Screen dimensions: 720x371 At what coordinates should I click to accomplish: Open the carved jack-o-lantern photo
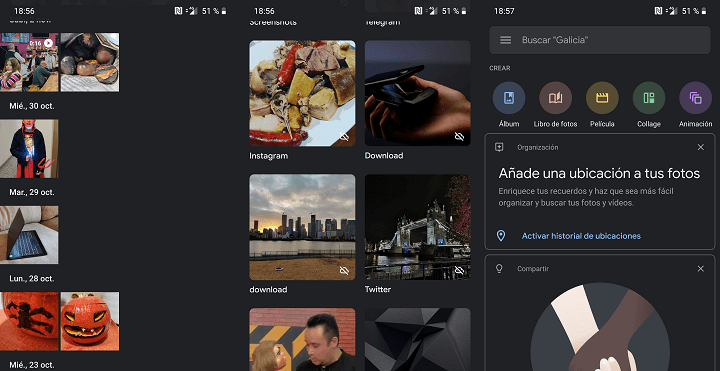pyautogui.click(x=90, y=321)
